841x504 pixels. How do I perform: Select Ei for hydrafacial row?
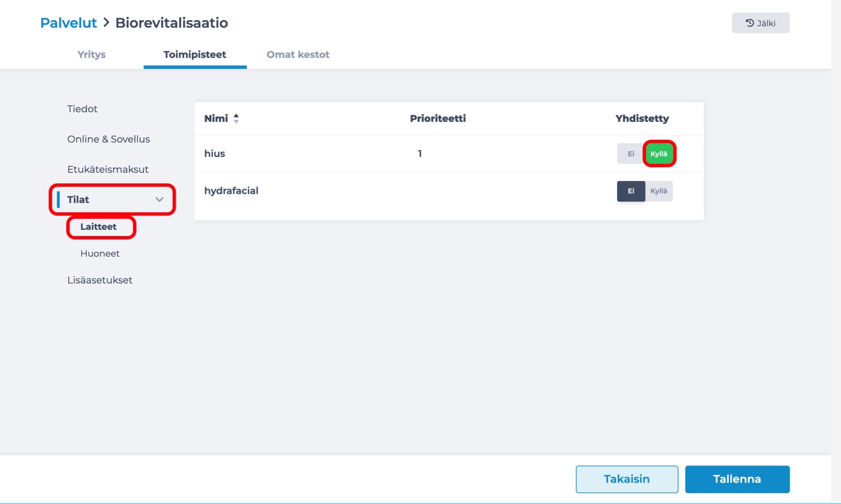click(x=630, y=191)
